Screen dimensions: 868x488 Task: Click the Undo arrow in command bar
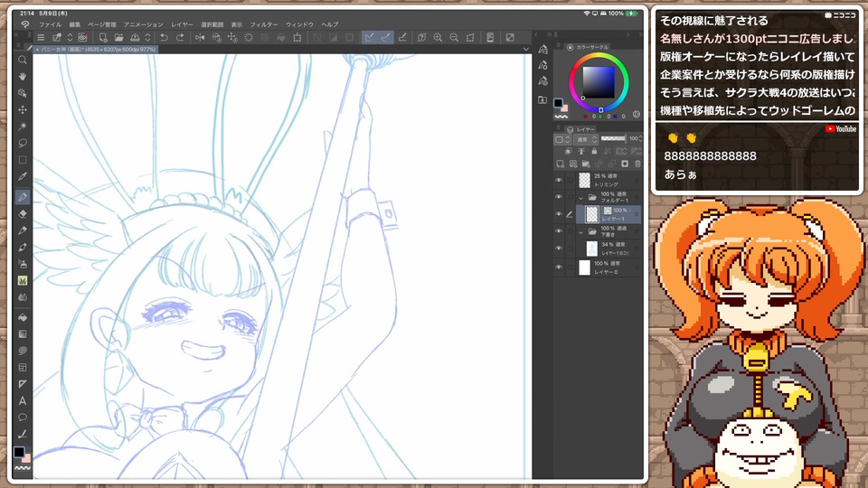pos(164,37)
